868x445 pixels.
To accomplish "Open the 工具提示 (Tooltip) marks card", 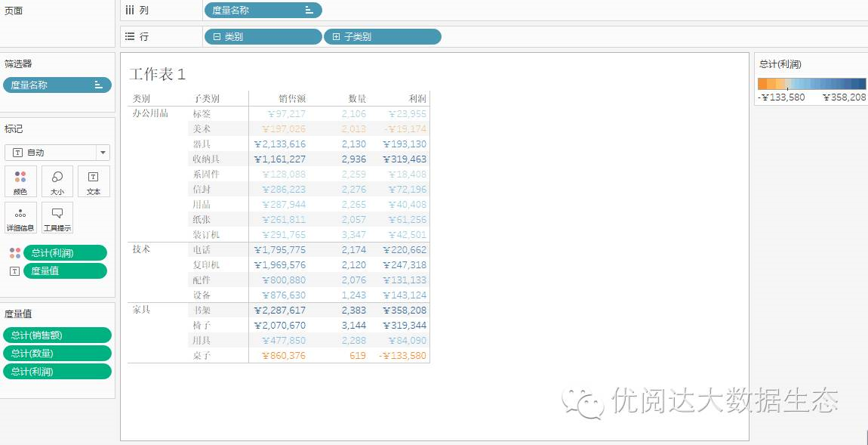I will (57, 218).
